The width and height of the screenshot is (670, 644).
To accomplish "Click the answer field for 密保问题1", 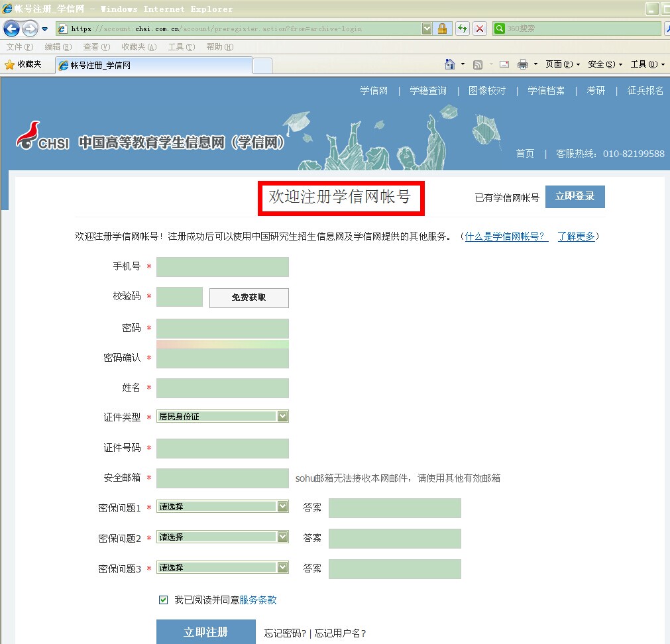I will point(395,508).
